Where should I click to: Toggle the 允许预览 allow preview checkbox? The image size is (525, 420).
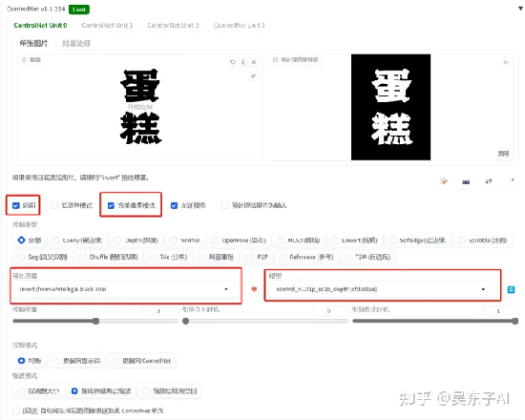(174, 205)
